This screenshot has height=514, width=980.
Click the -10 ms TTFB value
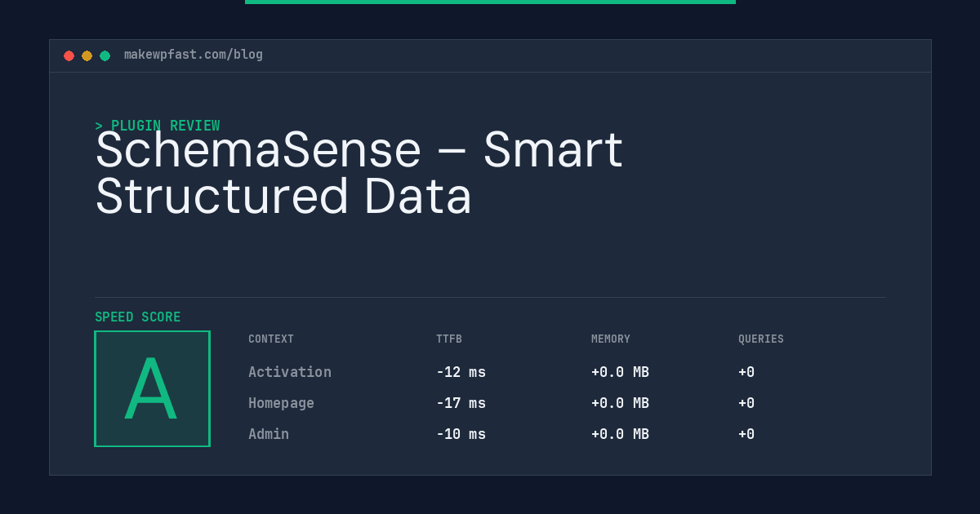461,434
